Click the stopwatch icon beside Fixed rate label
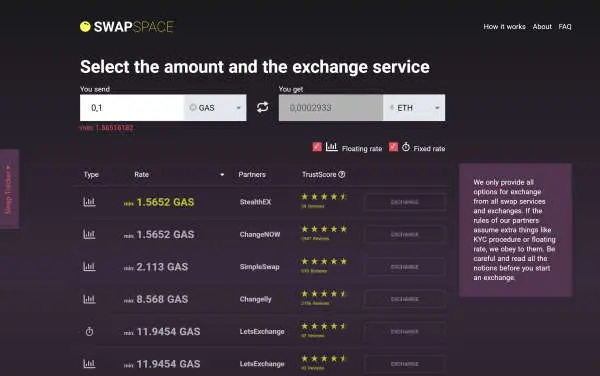The height and width of the screenshot is (376, 600). click(x=406, y=147)
